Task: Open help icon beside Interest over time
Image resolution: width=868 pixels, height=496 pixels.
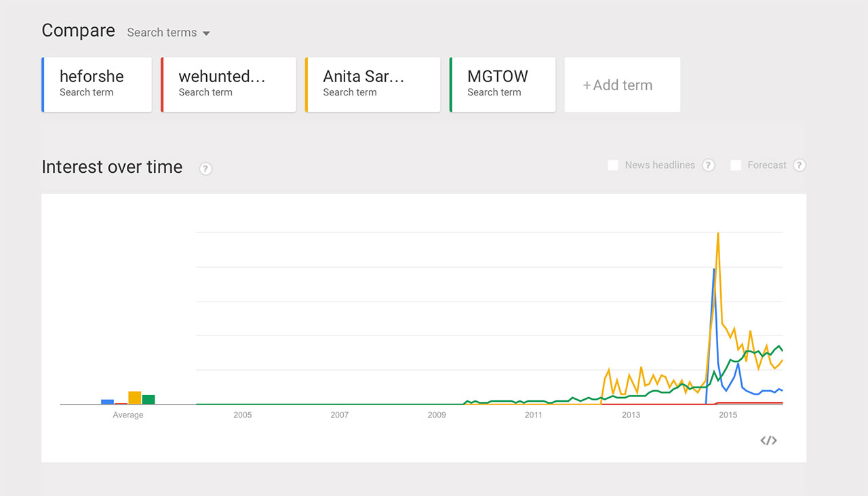Action: tap(205, 169)
